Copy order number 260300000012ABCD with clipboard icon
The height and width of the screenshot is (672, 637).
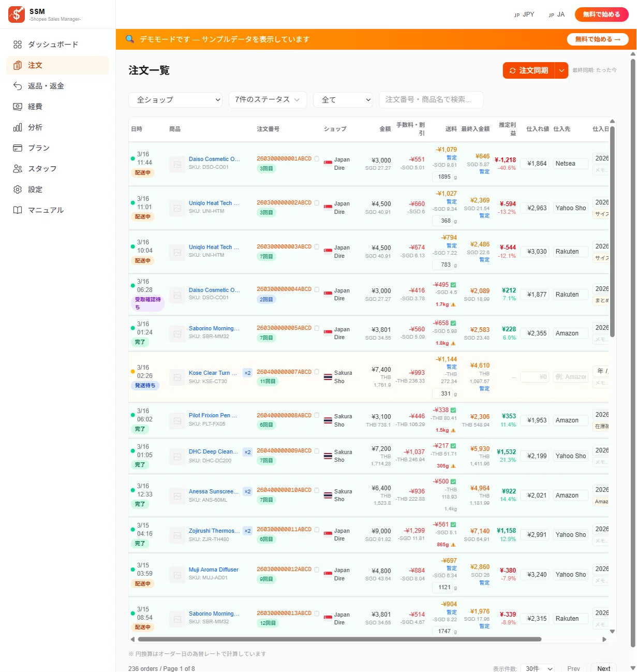[317, 569]
